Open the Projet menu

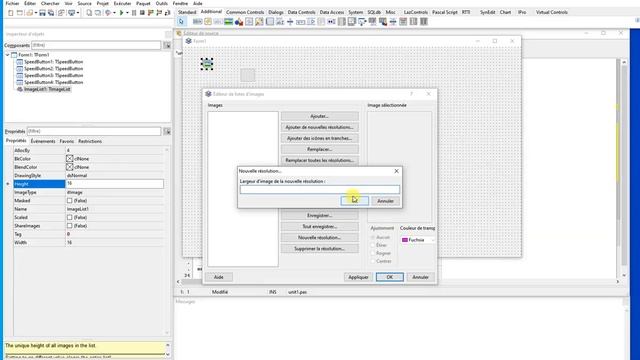[102, 3]
